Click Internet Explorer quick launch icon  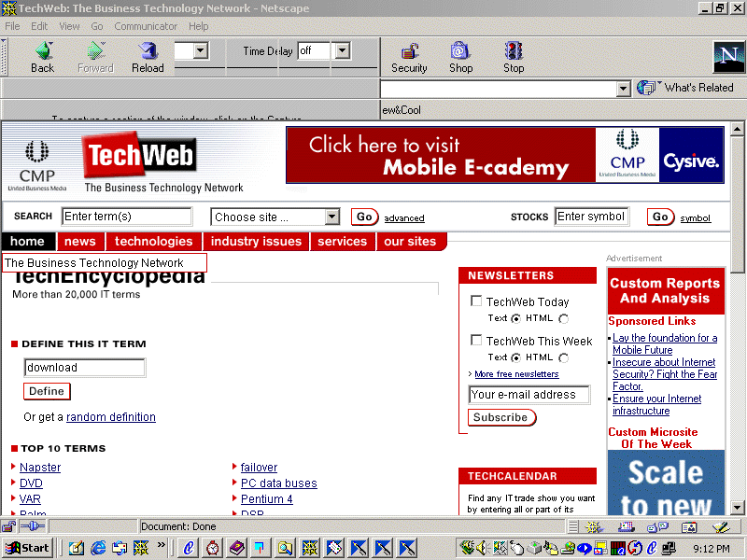pos(98,548)
